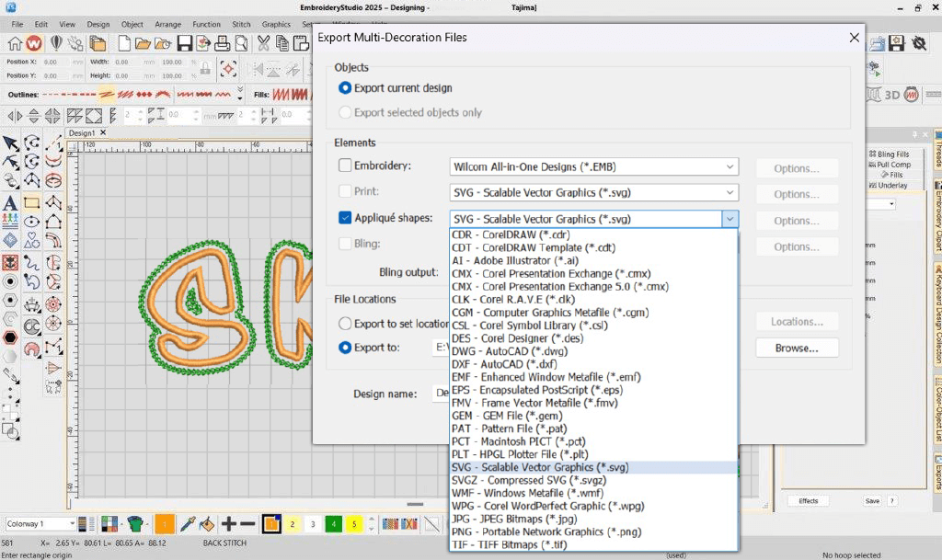Select the Lettering tool in the toolbox
Image resolution: width=942 pixels, height=560 pixels.
click(10, 203)
